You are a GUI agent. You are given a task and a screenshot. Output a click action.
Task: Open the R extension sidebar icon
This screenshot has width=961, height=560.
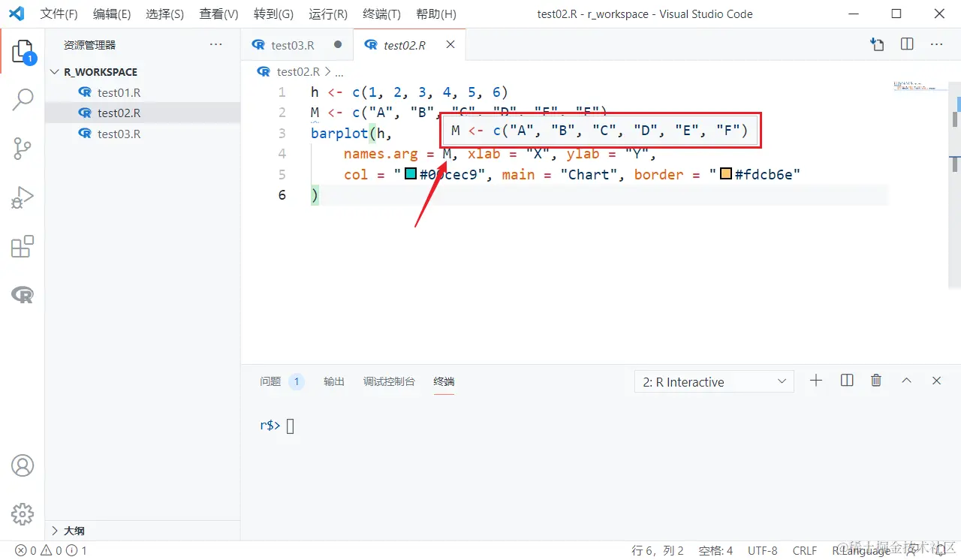[x=23, y=295]
